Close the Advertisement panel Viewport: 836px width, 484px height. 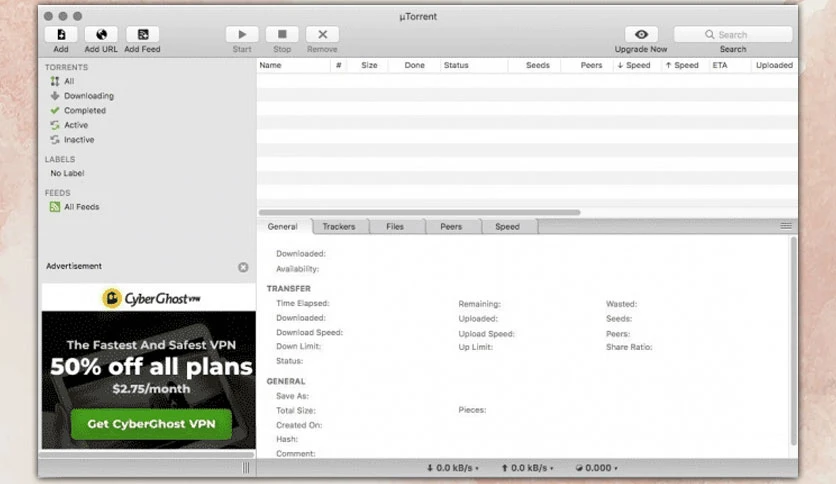point(243,267)
